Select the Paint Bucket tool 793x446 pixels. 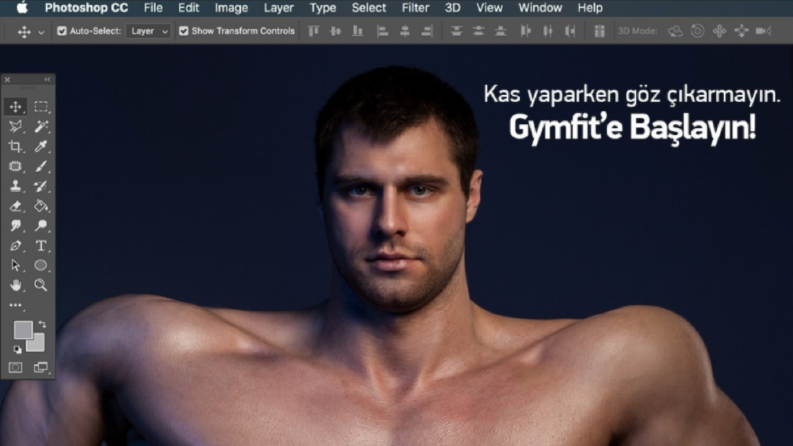[x=40, y=206]
